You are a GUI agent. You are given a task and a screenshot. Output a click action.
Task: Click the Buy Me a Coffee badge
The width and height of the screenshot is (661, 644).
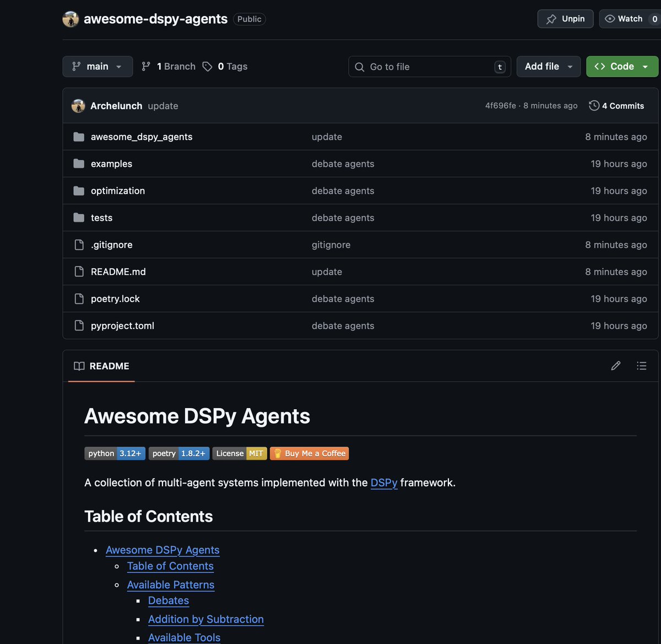[x=309, y=453]
